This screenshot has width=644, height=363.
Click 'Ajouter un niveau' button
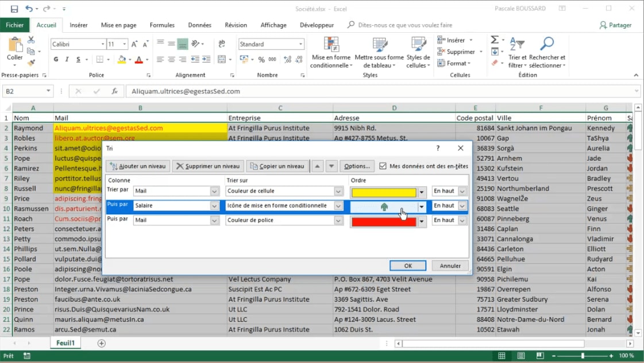(x=137, y=166)
